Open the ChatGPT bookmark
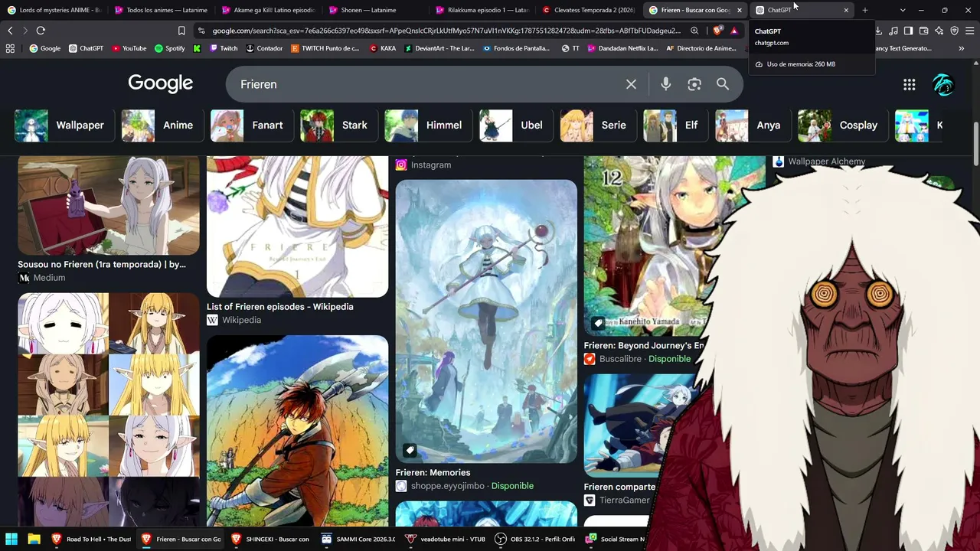 (x=86, y=48)
